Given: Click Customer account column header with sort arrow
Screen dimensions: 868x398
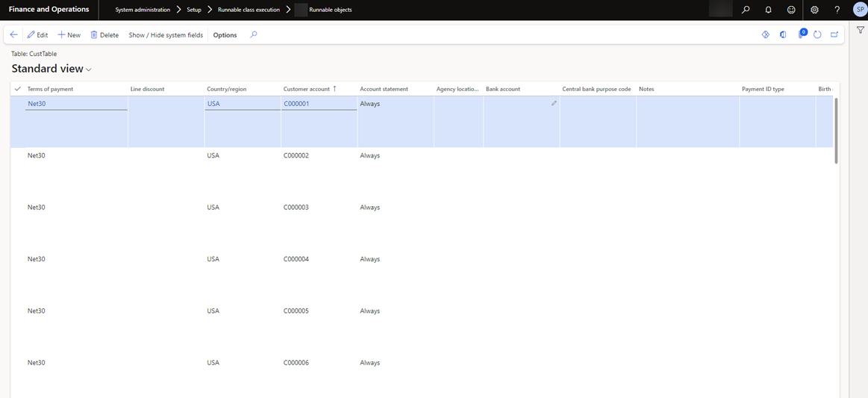Looking at the screenshot, I should coord(310,89).
